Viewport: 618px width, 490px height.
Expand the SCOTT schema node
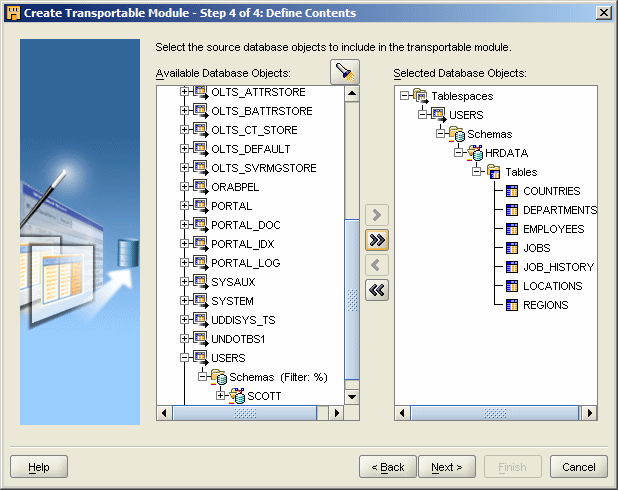click(x=221, y=395)
